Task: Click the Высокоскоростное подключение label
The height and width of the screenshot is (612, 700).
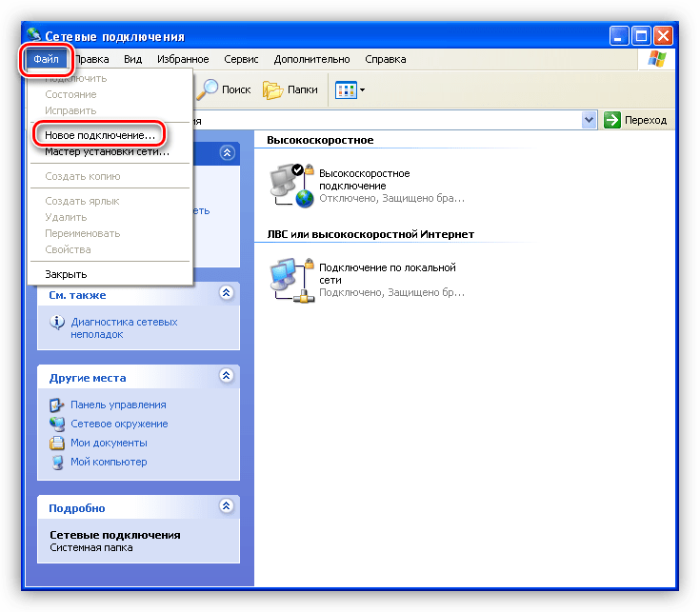Action: click(x=364, y=179)
